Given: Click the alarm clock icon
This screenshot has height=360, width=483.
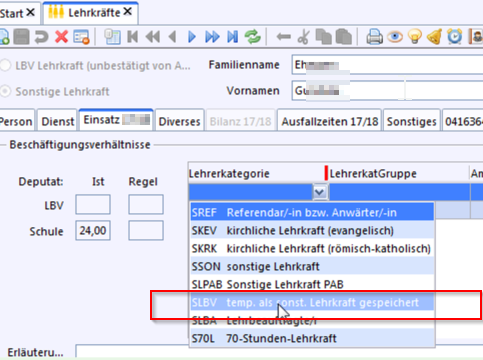Looking at the screenshot, I should 455,37.
